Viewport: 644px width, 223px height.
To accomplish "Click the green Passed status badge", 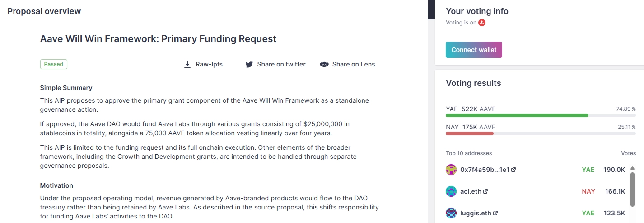I will click(54, 64).
